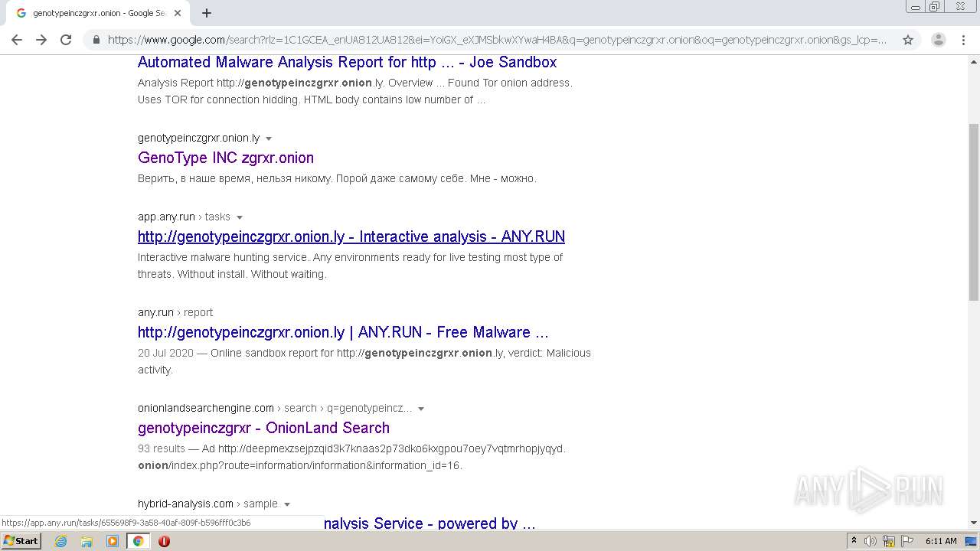The image size is (980, 551).
Task: Open the Chrome three-dot menu
Action: 963,40
